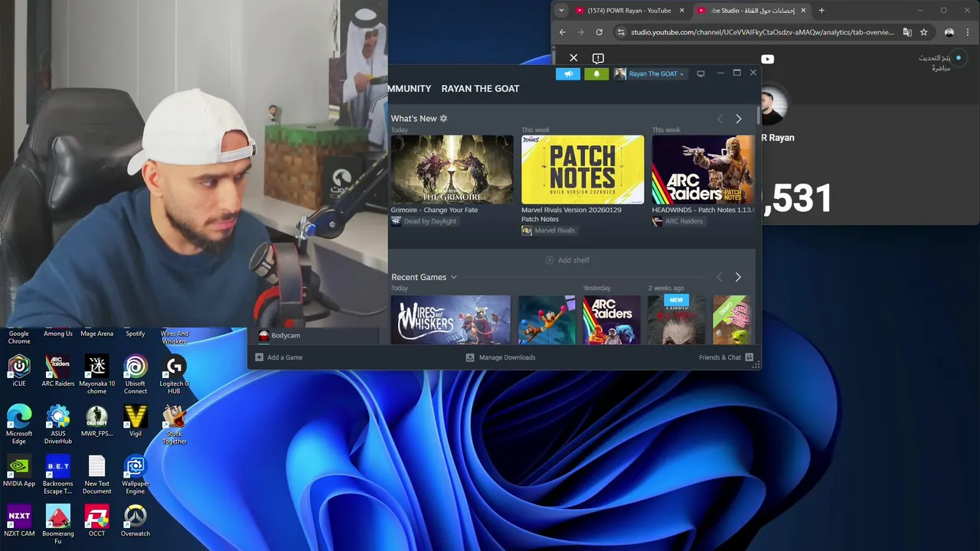
Task: Toggle the live updating indicator
Action: point(958,58)
